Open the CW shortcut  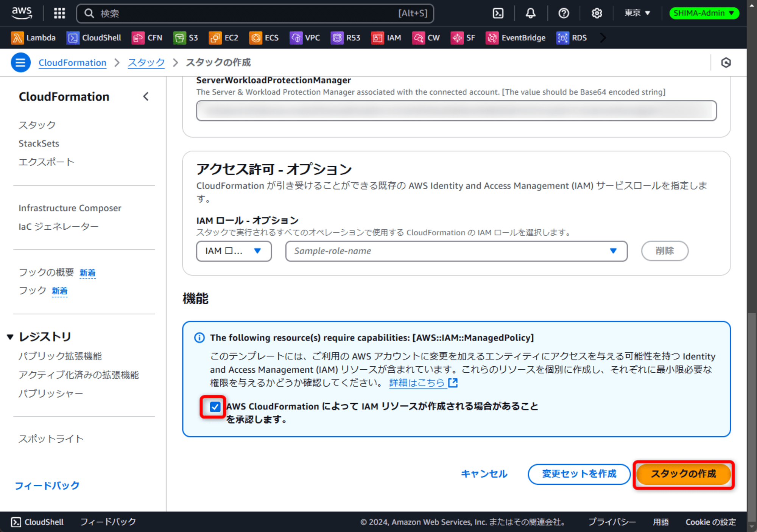(x=426, y=38)
